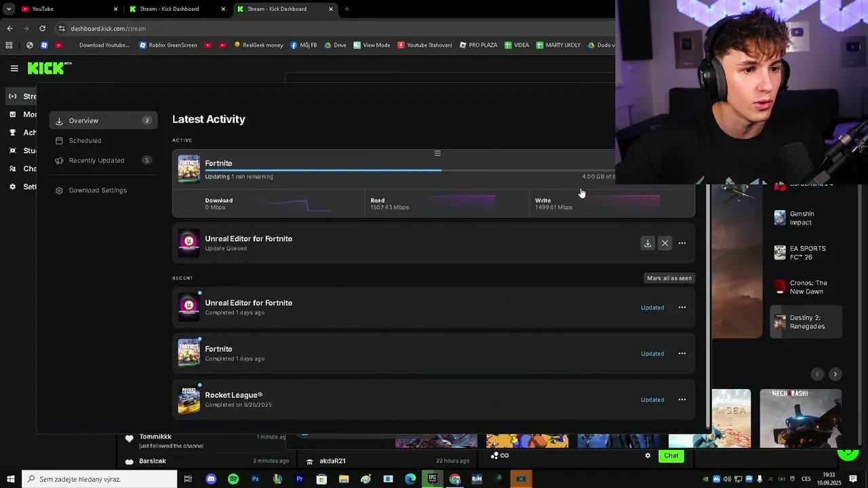Click Updated status for Rocket League
Image resolution: width=868 pixels, height=488 pixels.
click(x=652, y=400)
